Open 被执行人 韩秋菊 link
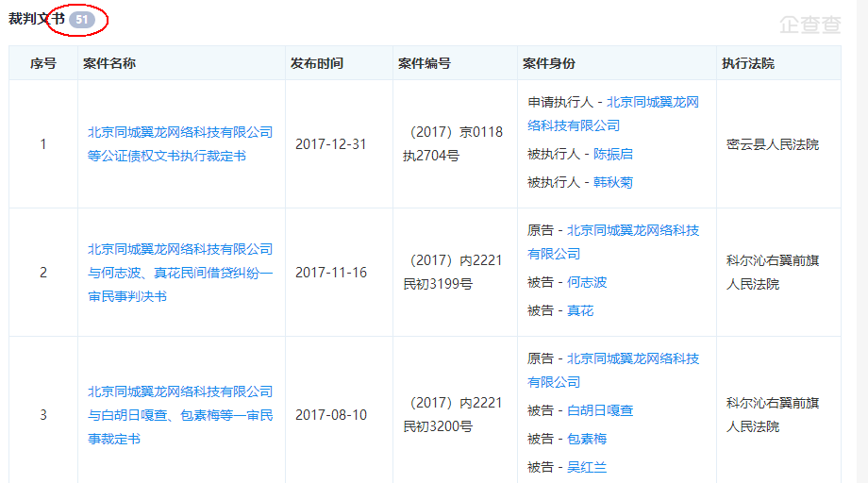Screen dimensions: 868x483 click(613, 182)
